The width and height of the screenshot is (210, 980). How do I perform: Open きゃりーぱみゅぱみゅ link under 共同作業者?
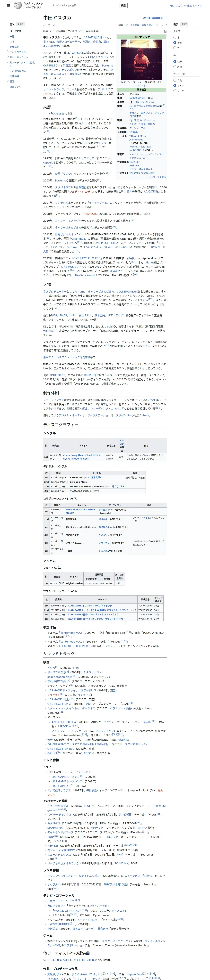point(141,169)
